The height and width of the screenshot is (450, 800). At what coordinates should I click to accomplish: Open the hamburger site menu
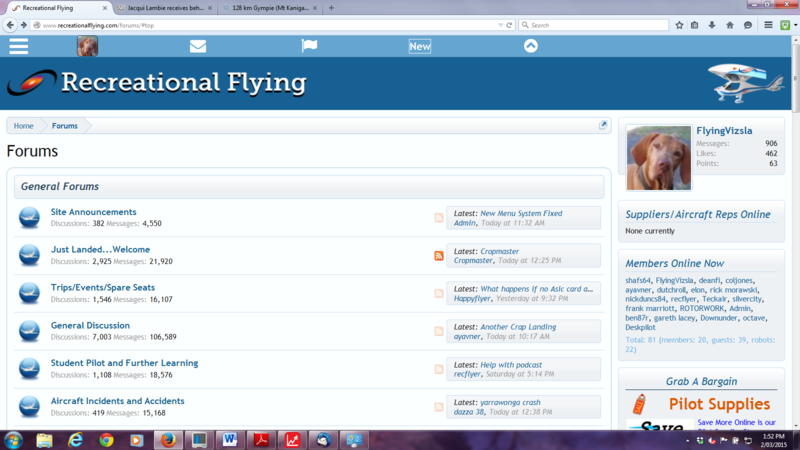coord(18,46)
